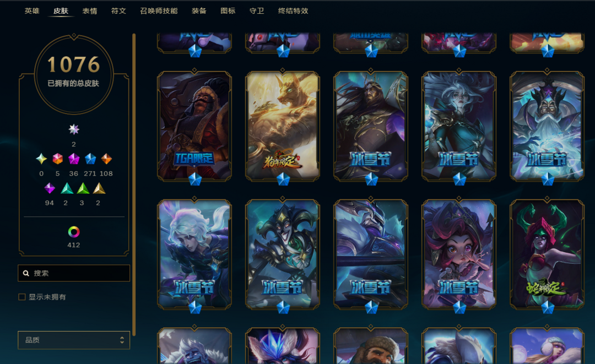The width and height of the screenshot is (595, 364).
Task: Open the 表情 tab
Action: pyautogui.click(x=90, y=11)
